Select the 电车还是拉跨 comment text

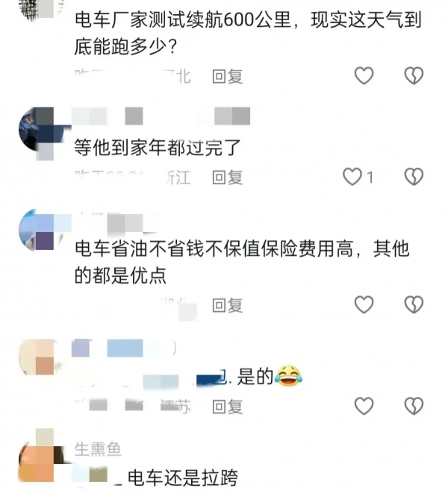pos(182,478)
